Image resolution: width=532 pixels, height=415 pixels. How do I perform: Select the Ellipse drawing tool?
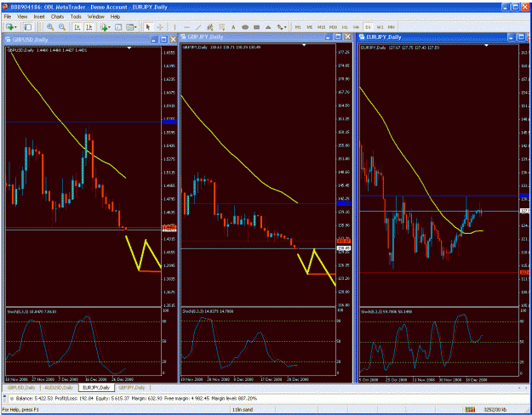click(245, 27)
